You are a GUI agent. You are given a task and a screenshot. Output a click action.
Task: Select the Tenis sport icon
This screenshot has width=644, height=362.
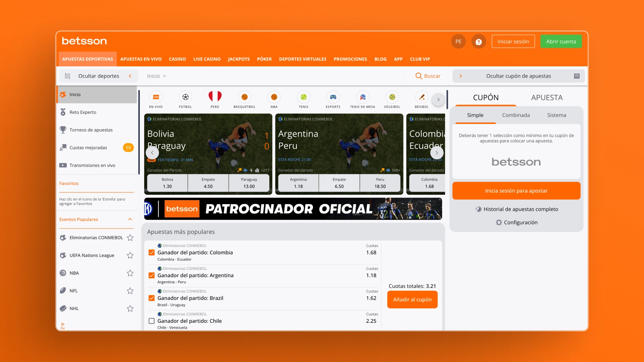click(304, 97)
